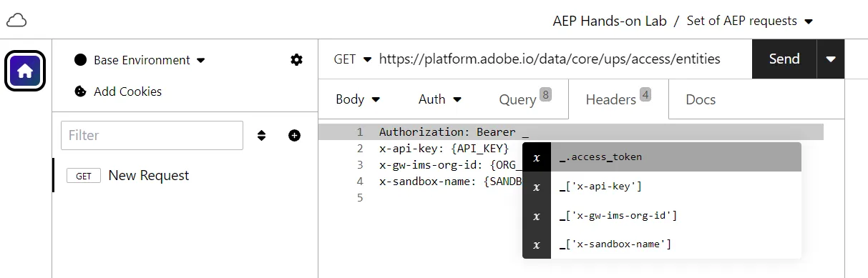Click the sort requests arrows icon
This screenshot has height=278, width=868.
coord(262,135)
